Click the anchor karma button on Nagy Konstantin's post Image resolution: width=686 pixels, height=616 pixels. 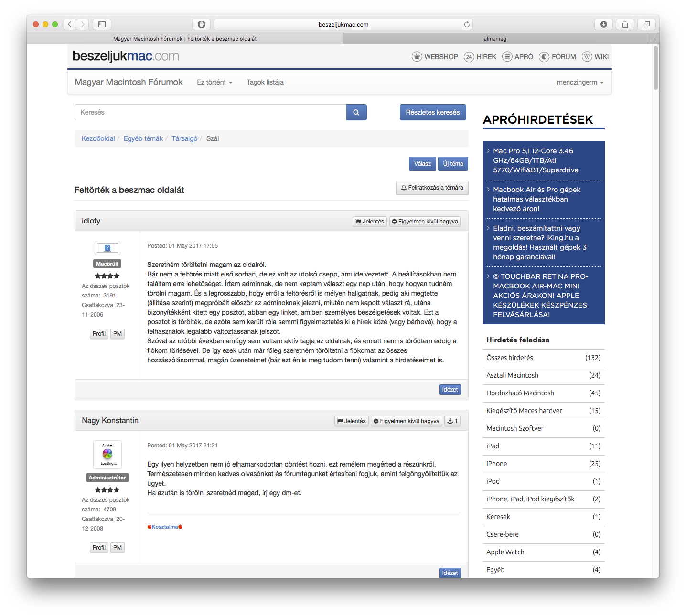point(452,421)
